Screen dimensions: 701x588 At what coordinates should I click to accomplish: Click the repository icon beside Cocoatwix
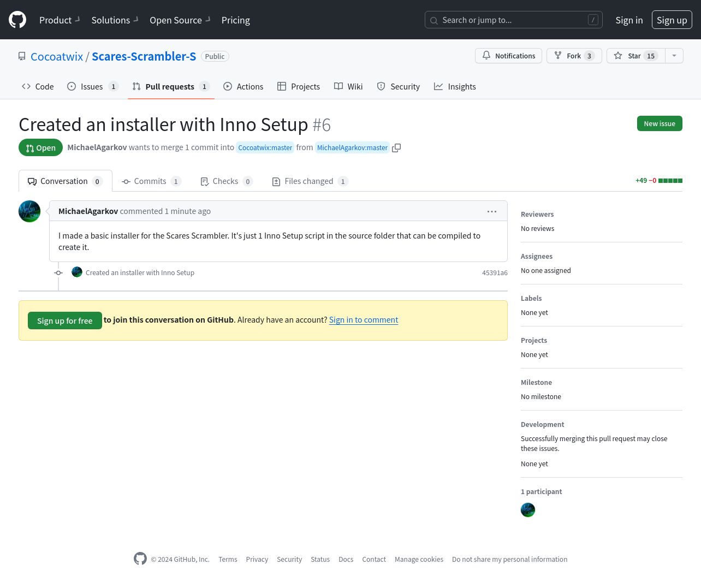(x=22, y=56)
